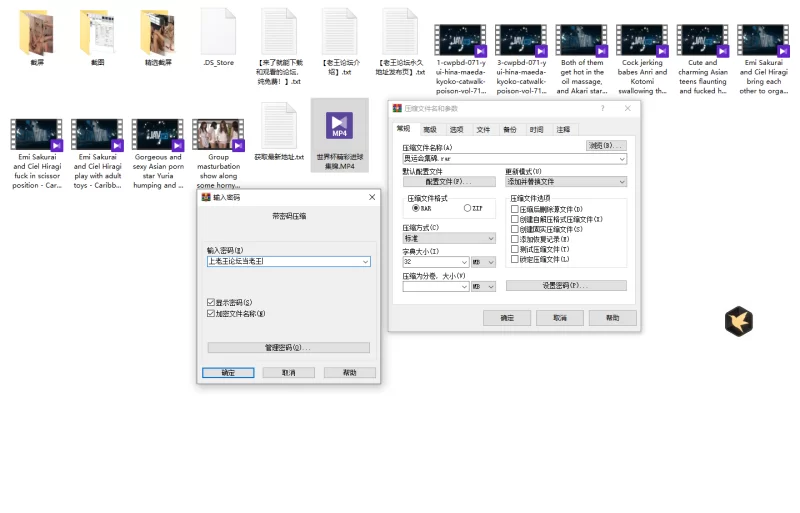
Task: Click the 设置密码 button
Action: 565,286
